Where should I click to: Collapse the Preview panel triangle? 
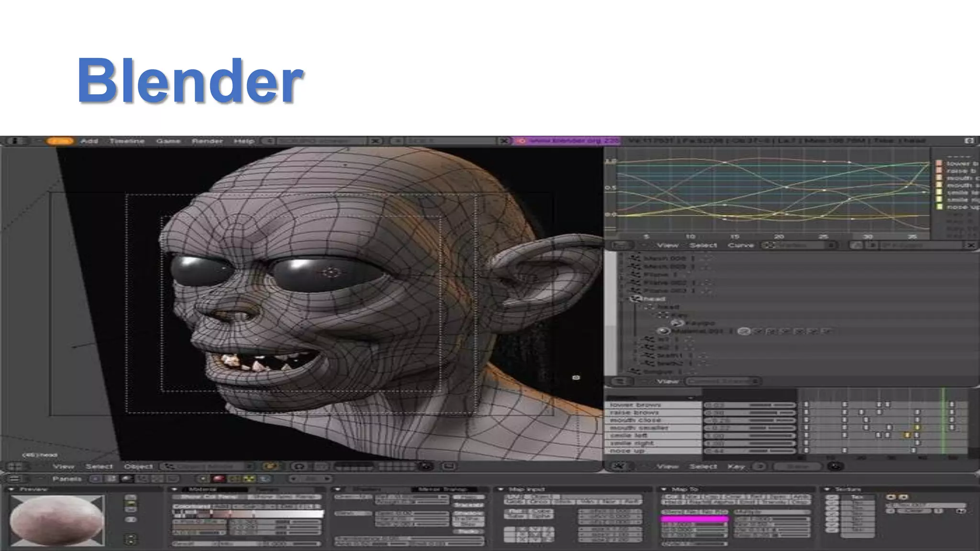(11, 489)
